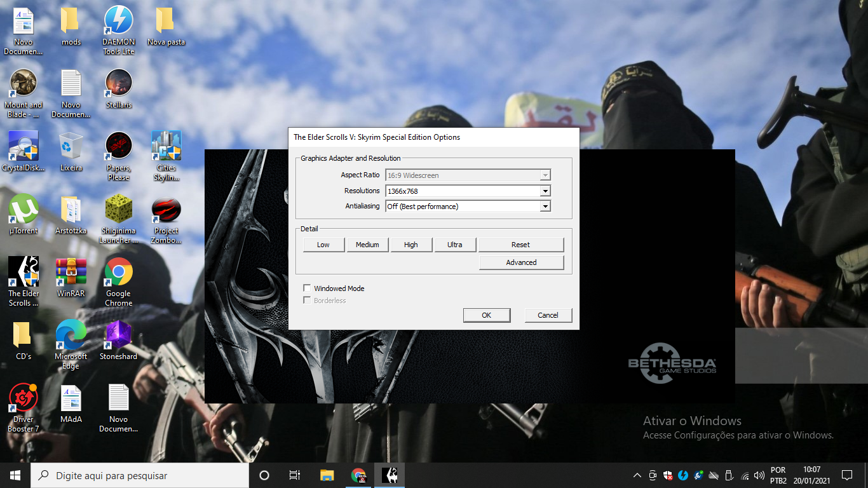Select Novo Documento icon below mods folder

click(x=71, y=93)
